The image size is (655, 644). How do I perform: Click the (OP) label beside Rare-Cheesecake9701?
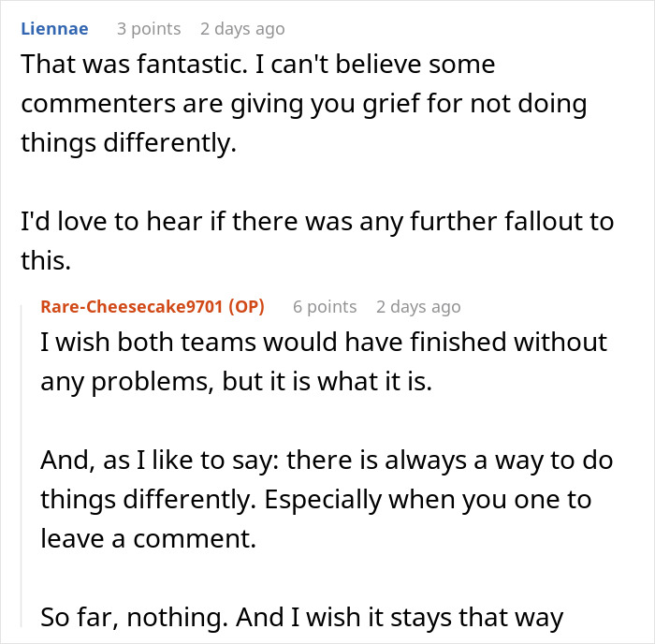(243, 307)
